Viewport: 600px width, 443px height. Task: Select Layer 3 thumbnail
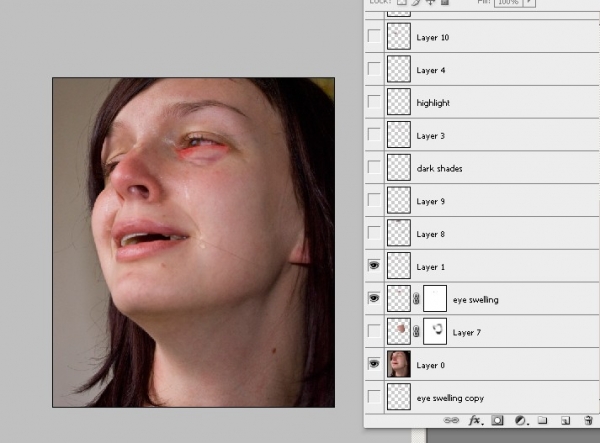[x=399, y=135]
